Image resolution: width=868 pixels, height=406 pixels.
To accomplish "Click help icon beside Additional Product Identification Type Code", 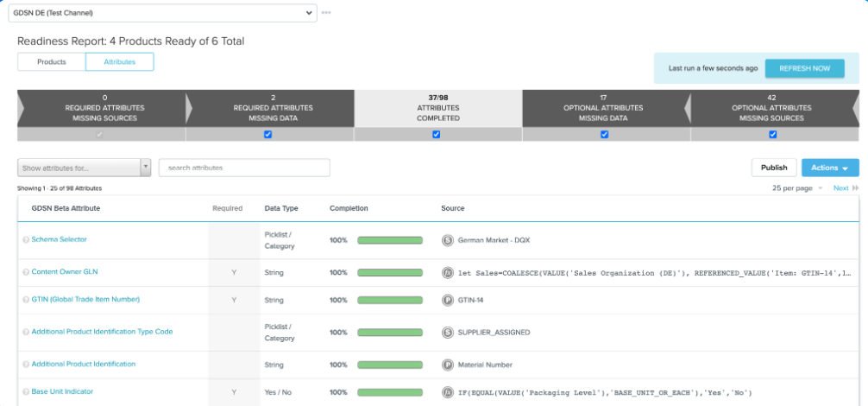I will point(26,333).
